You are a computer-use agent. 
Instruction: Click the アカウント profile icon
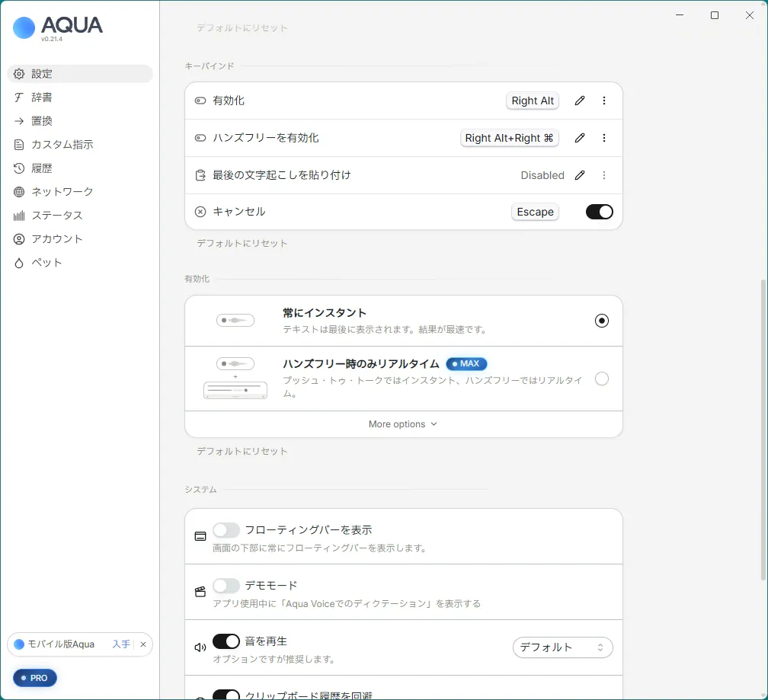click(x=19, y=239)
